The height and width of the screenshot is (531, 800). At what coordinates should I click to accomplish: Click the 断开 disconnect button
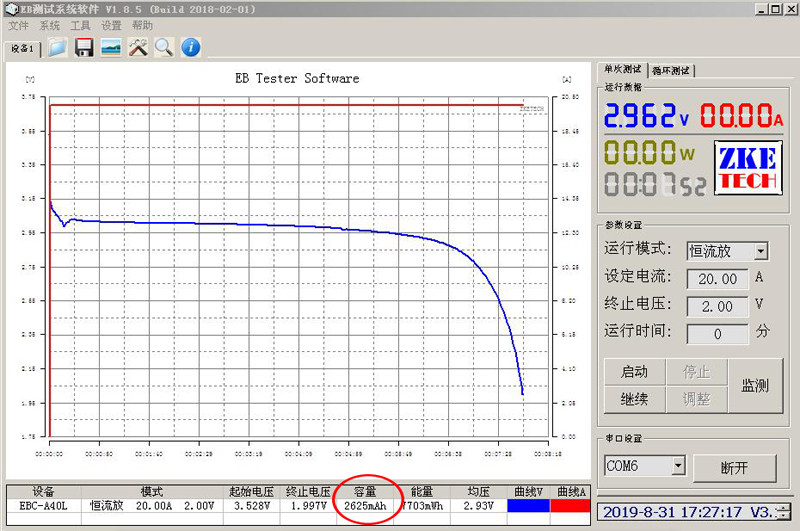pos(735,468)
